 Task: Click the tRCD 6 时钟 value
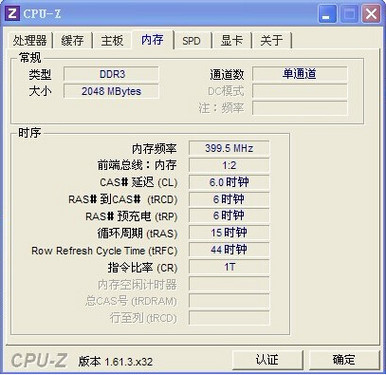click(x=229, y=199)
